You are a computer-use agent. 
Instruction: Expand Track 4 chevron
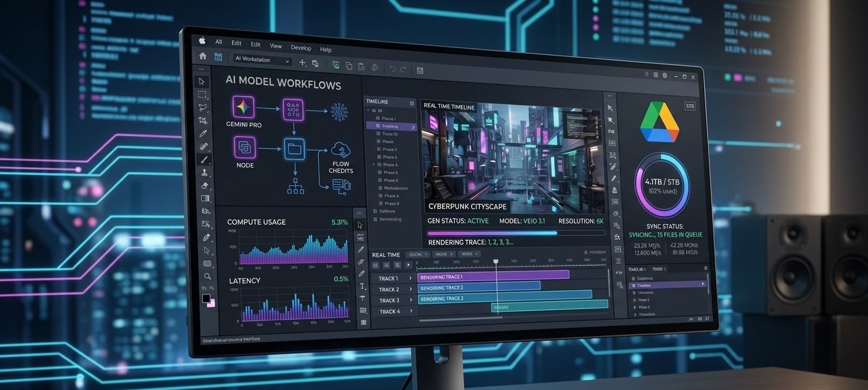pyautogui.click(x=411, y=311)
